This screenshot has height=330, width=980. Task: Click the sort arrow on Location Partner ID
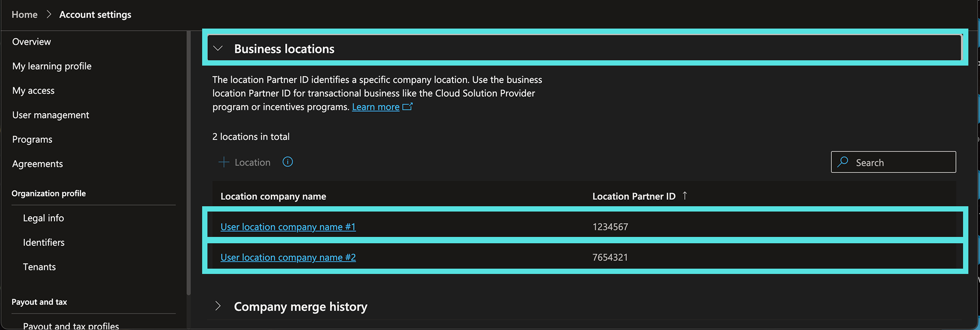pyautogui.click(x=685, y=196)
